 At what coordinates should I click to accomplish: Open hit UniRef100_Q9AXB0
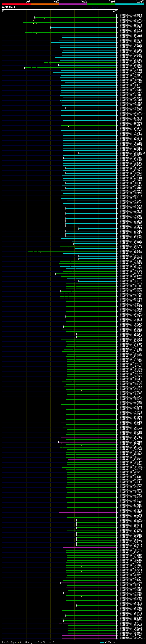click(131, 42)
